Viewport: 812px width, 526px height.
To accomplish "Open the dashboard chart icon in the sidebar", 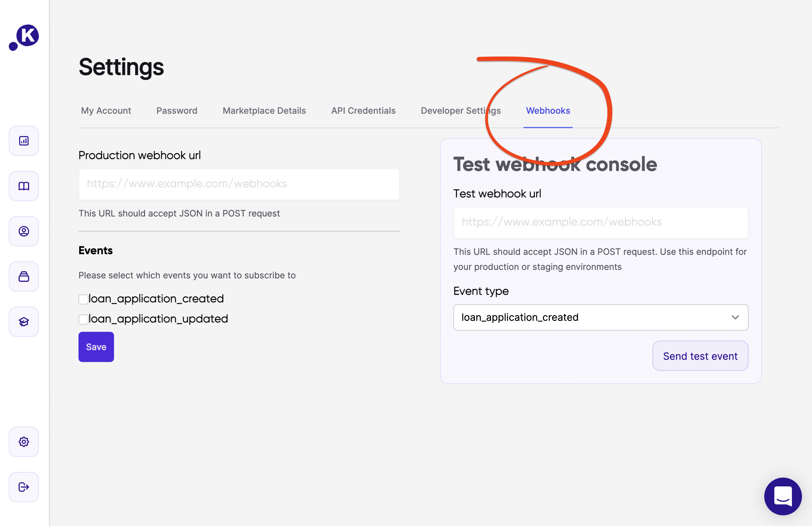I will (x=24, y=141).
